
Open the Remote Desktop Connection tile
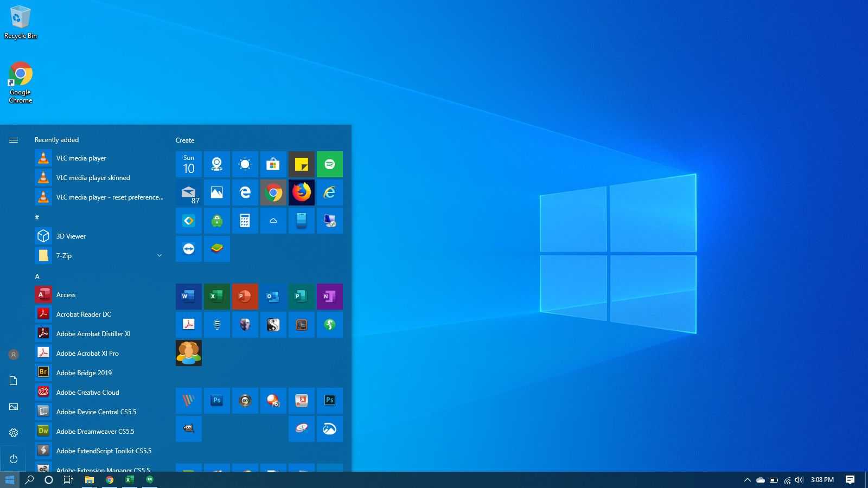point(330,221)
